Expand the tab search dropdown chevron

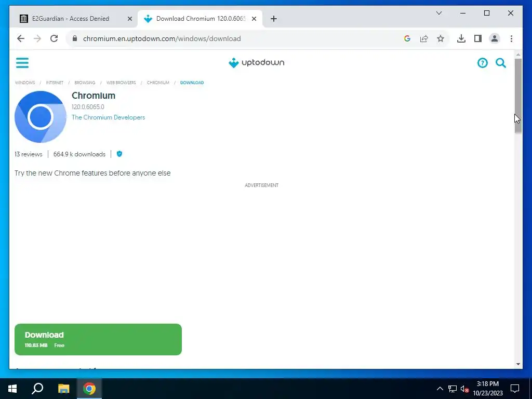click(439, 13)
